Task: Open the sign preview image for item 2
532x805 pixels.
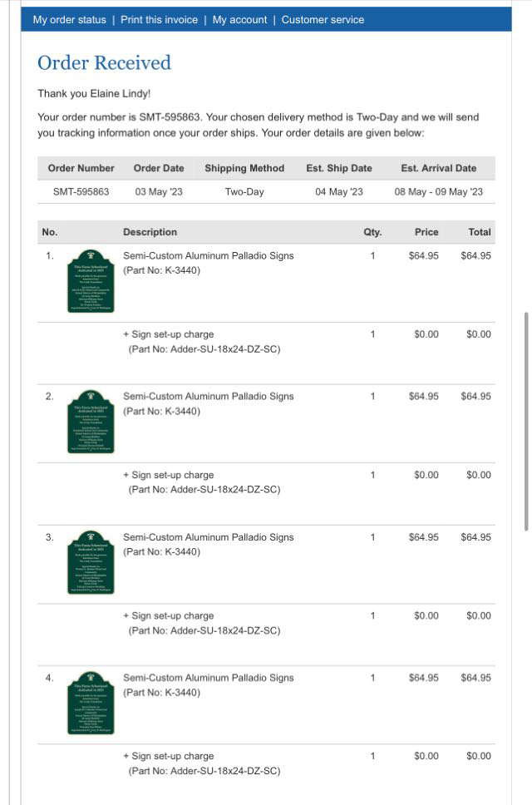Action: coord(91,422)
